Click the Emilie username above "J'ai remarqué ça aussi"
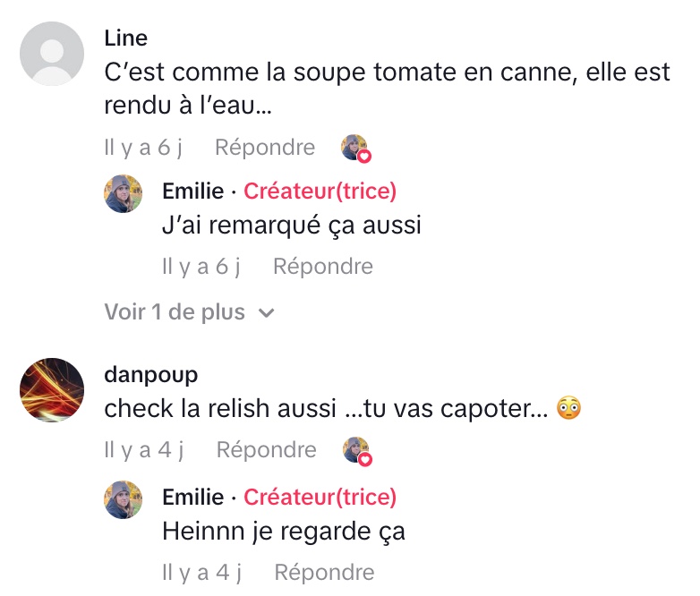700x596 pixels. pos(192,191)
